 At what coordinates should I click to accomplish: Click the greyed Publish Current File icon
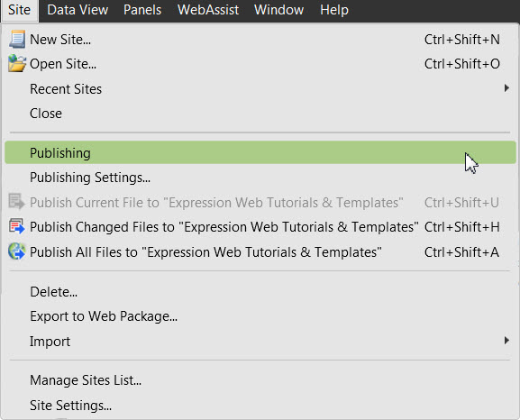(16, 202)
